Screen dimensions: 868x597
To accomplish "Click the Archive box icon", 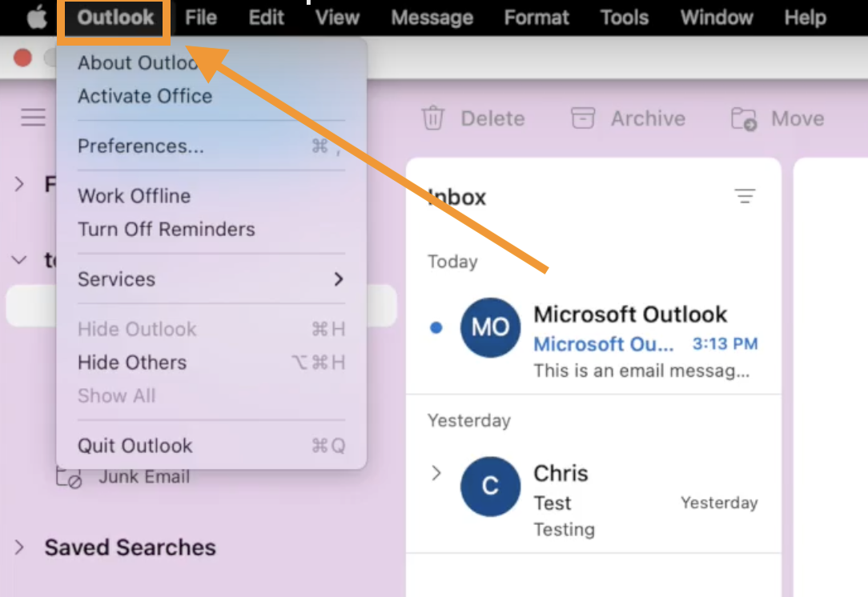I will (x=583, y=118).
